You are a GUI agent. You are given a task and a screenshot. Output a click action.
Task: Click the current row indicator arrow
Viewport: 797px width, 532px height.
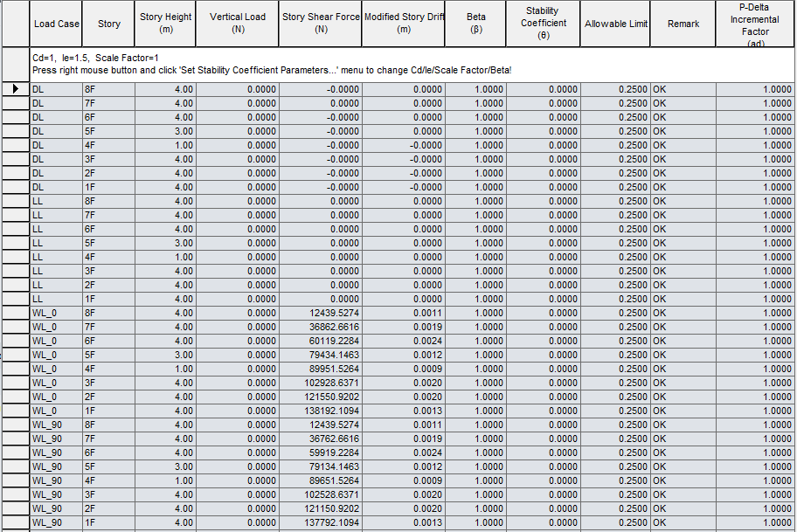(15, 88)
